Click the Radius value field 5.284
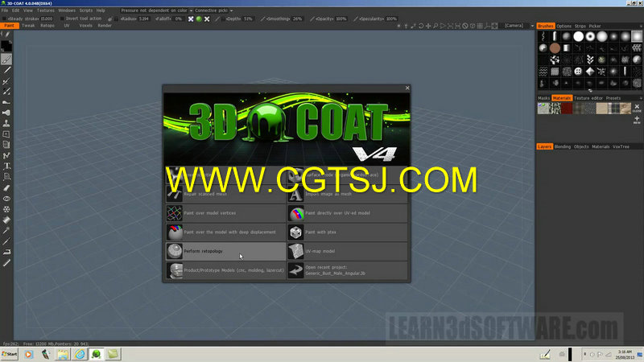This screenshot has height=362, width=644. click(x=144, y=19)
